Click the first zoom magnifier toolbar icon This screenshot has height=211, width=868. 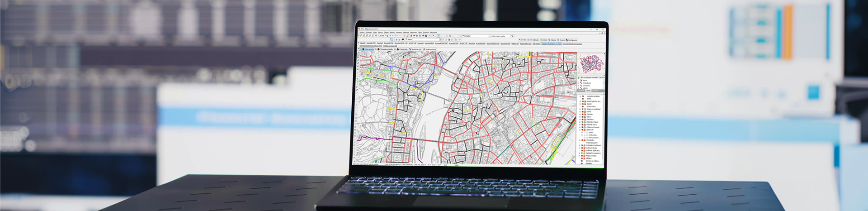361,36
